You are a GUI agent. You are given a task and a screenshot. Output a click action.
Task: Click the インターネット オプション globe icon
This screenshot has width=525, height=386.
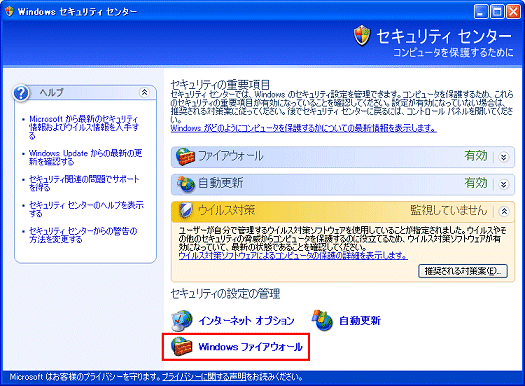click(182, 320)
